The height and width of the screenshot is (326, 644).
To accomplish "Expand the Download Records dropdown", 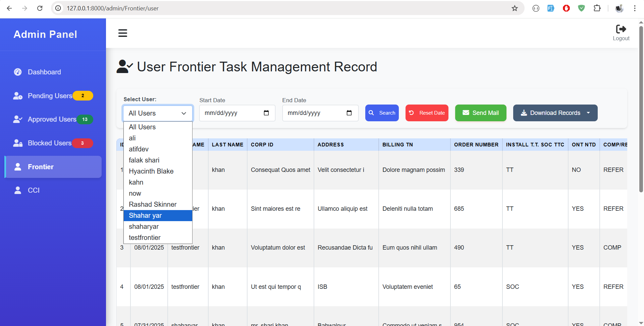I will pyautogui.click(x=588, y=113).
